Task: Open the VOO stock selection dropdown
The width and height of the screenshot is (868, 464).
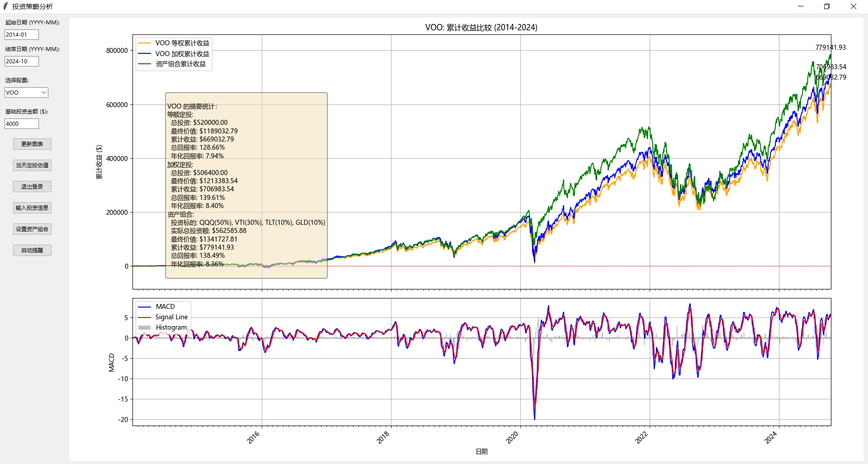Action: 26,92
